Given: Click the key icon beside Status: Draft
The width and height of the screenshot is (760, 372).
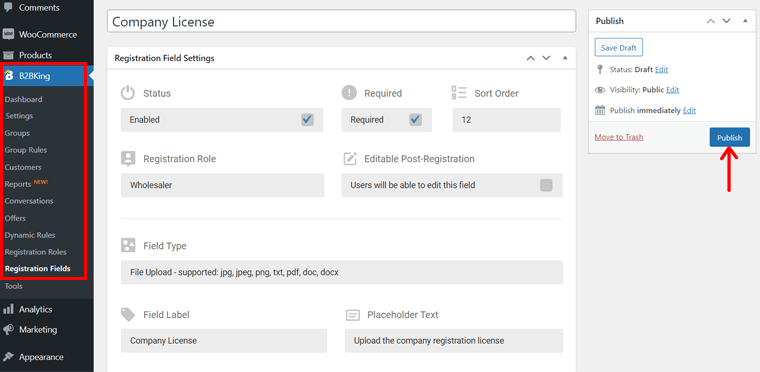Looking at the screenshot, I should 600,69.
